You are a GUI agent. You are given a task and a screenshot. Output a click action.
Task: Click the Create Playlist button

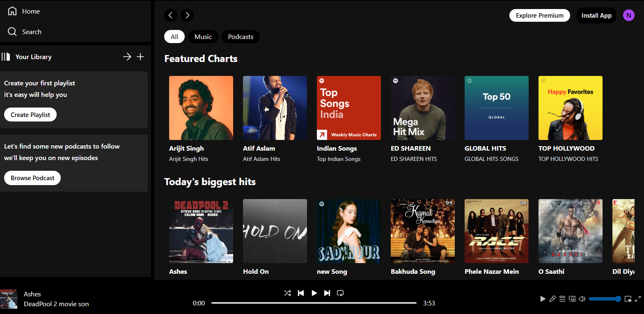click(x=30, y=115)
